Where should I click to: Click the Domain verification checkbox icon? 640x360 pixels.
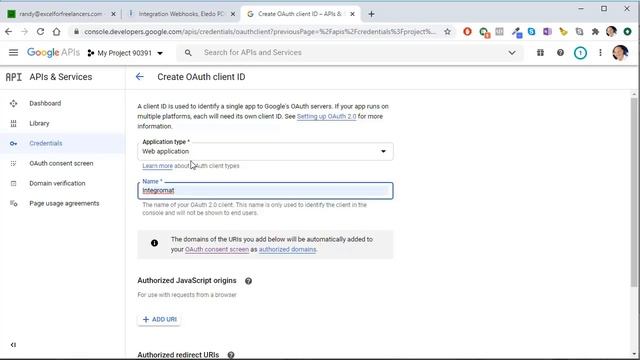click(x=13, y=183)
